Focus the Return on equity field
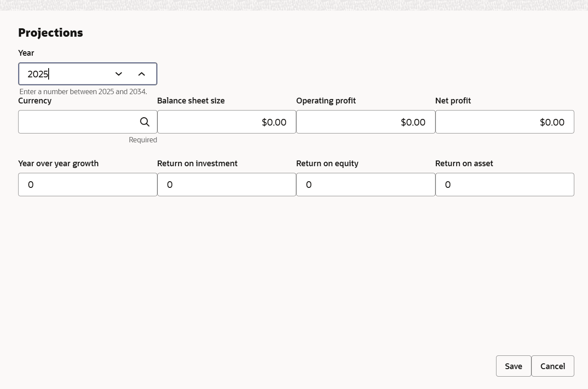 [x=365, y=185]
